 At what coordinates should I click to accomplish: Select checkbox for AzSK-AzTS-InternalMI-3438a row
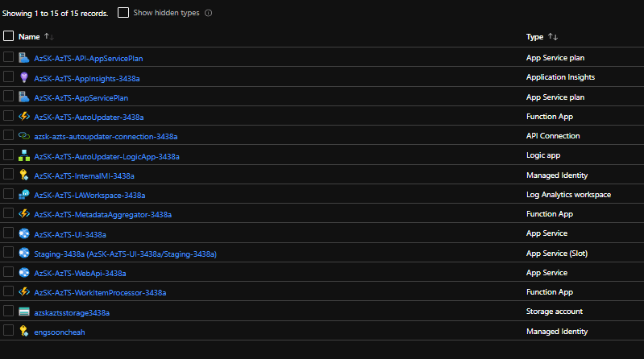point(8,174)
